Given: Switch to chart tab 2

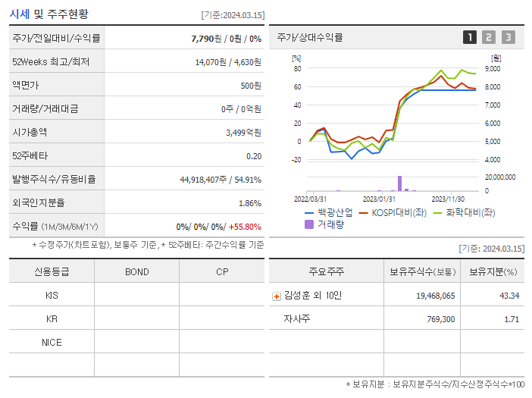Looking at the screenshot, I should (x=489, y=37).
